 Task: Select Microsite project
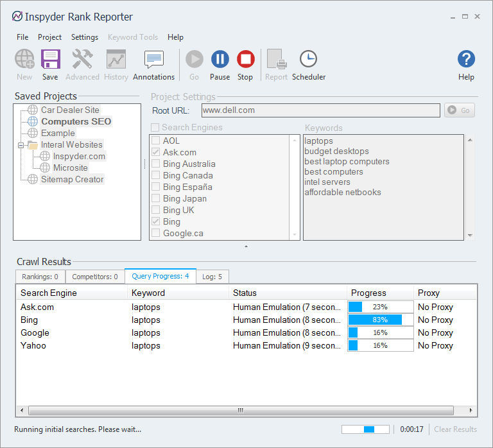(x=71, y=168)
